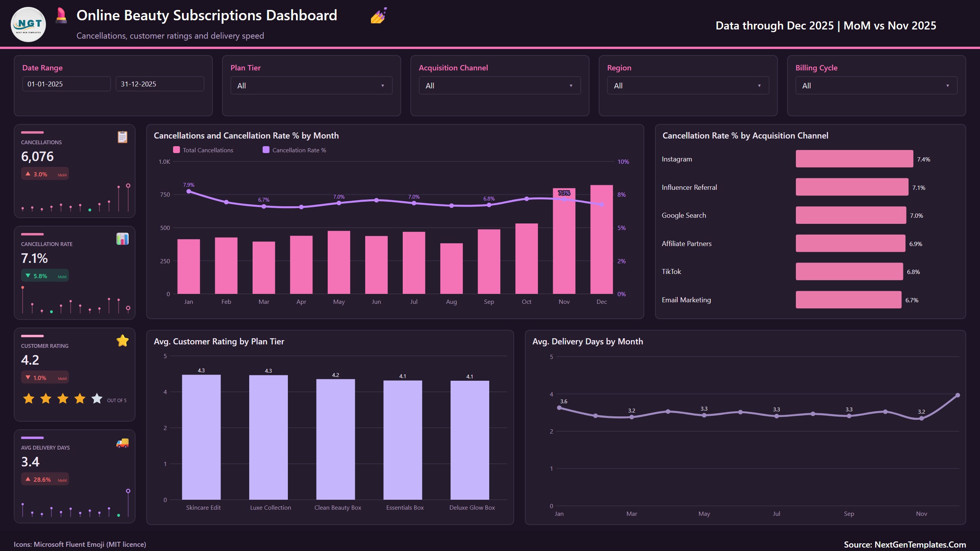The image size is (980, 551).
Task: Click the bar chart icon on Cancellation Rate card
Action: [122, 239]
